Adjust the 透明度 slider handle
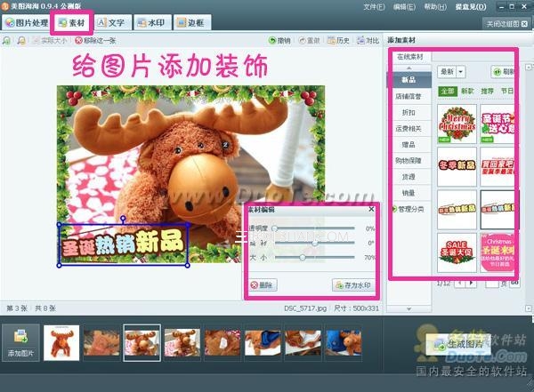The width and height of the screenshot is (534, 392). [274, 228]
